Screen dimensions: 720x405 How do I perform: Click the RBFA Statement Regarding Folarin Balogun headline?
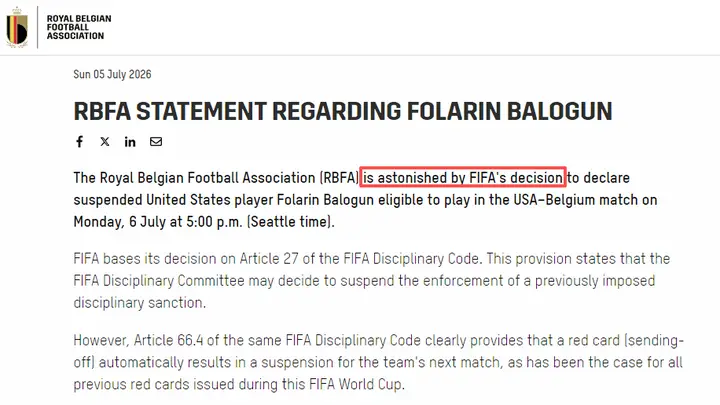tap(343, 111)
